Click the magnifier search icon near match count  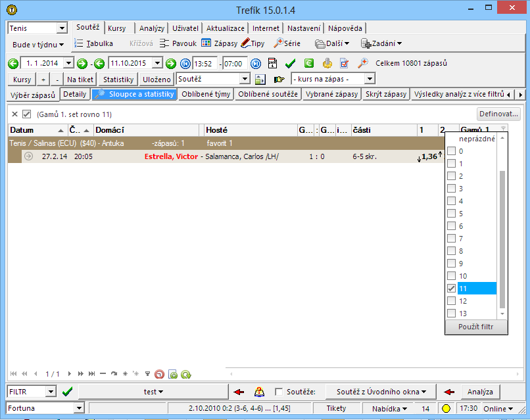[x=362, y=64]
